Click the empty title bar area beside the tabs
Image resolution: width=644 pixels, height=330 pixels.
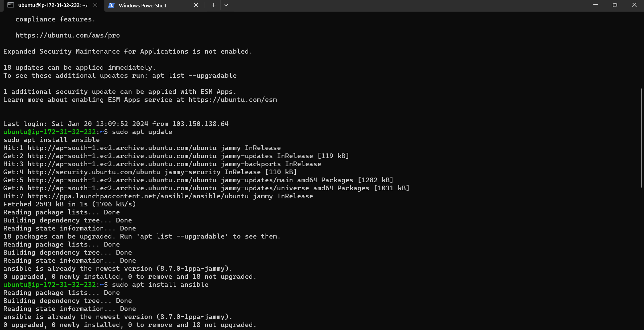(402, 5)
